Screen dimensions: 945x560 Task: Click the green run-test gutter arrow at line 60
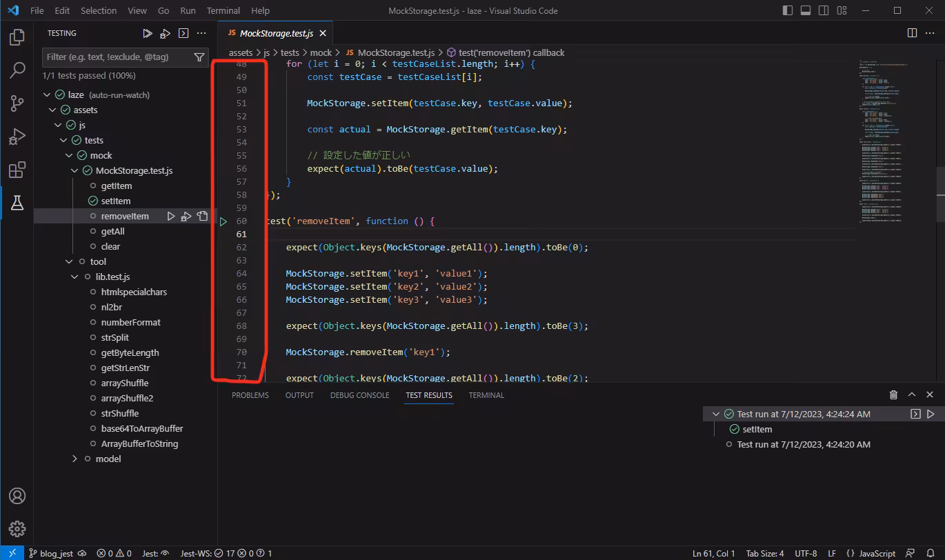(223, 221)
